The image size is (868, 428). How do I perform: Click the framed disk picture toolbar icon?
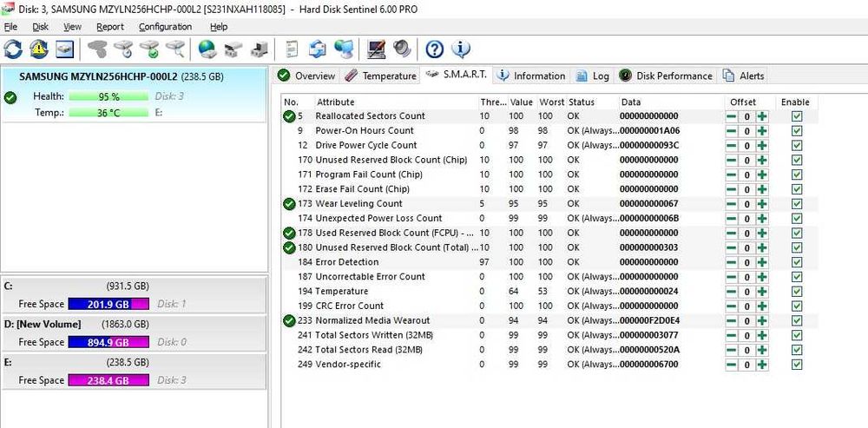64,49
